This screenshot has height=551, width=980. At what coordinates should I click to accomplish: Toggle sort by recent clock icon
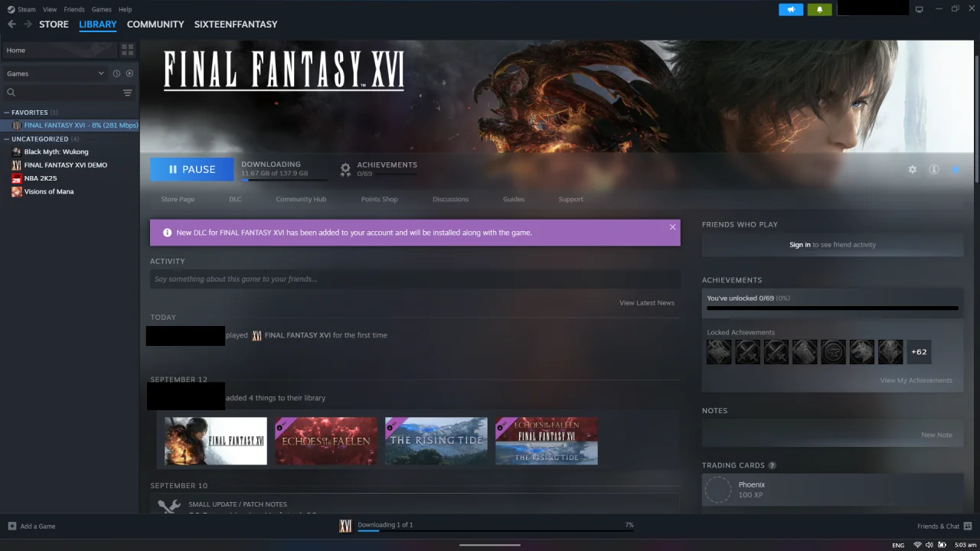pyautogui.click(x=116, y=73)
